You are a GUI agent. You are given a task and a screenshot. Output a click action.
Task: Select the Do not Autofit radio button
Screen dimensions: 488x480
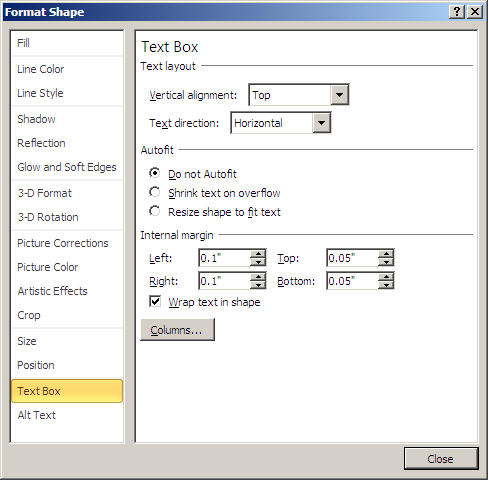tap(155, 173)
